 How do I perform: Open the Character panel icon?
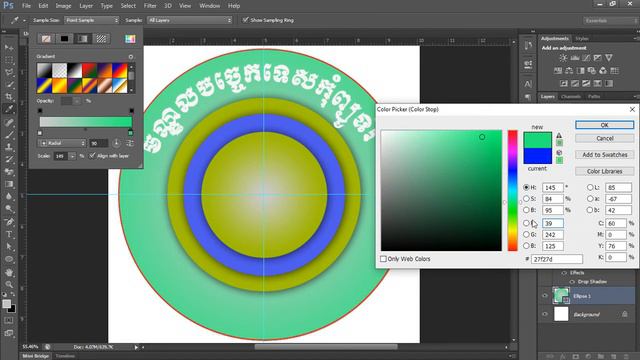pos(528,84)
